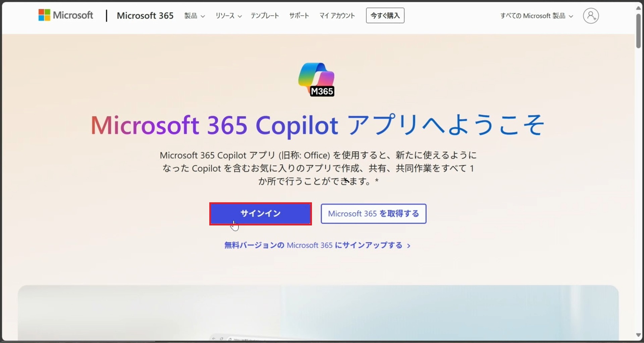Click the vertical scrollbar thumb

(639, 31)
